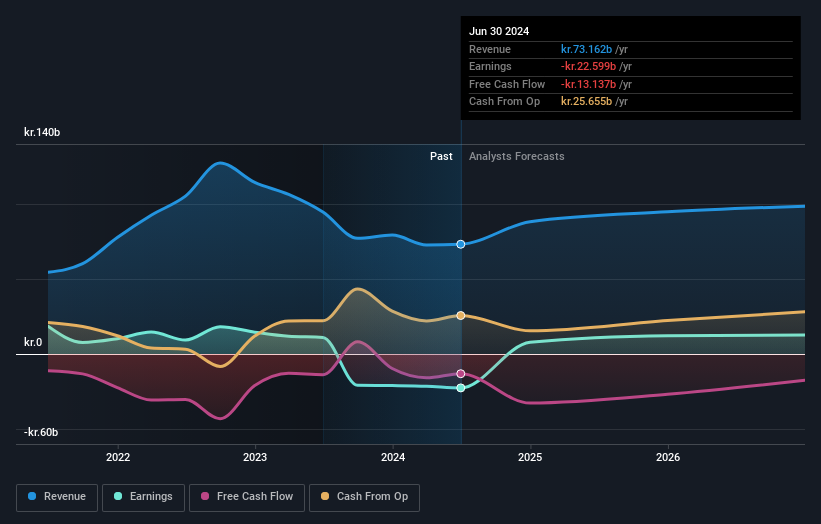Click the -kr.22.599b earnings value

[x=589, y=66]
